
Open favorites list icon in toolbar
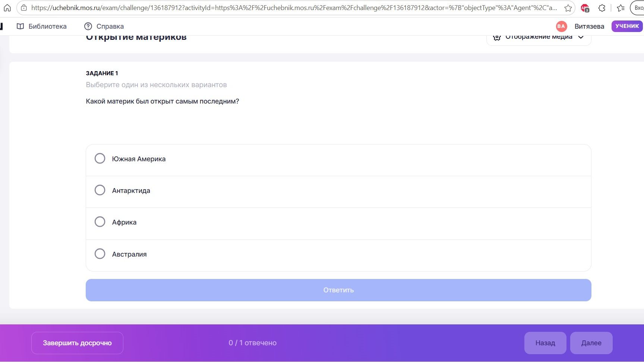point(621,8)
